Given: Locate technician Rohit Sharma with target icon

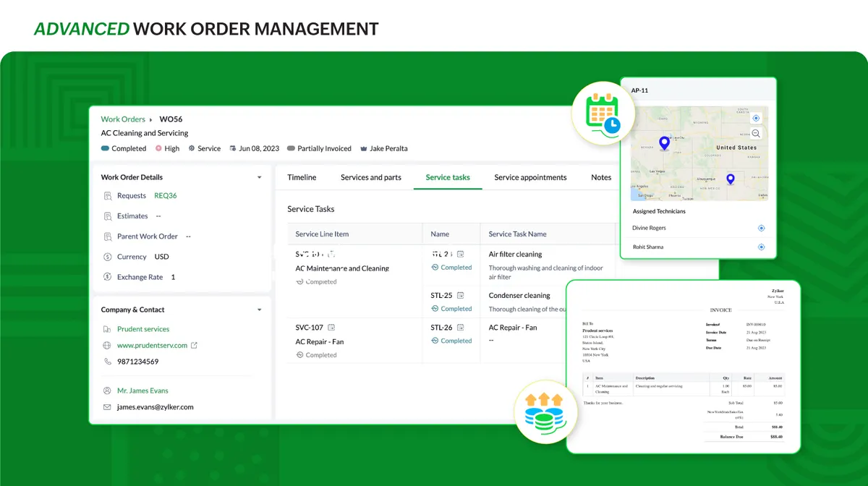Looking at the screenshot, I should [x=761, y=247].
